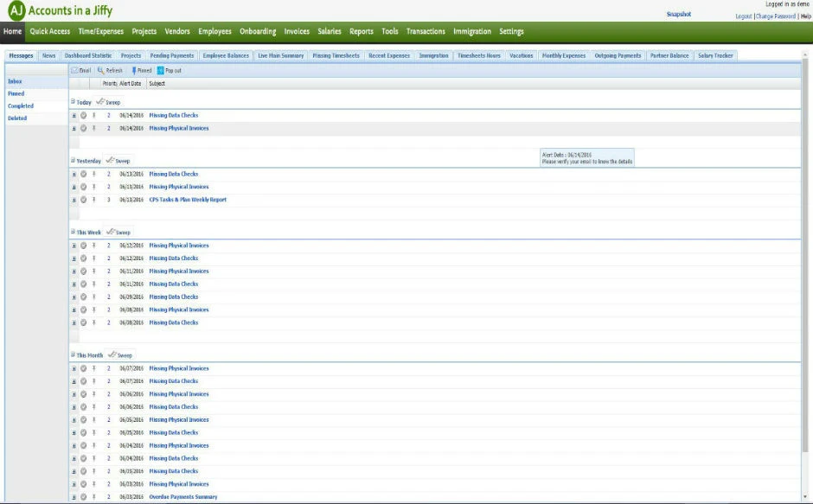The image size is (813, 504).
Task: Pin the 06/12/2016 Missing Physical Invoices message
Action: coord(94,246)
